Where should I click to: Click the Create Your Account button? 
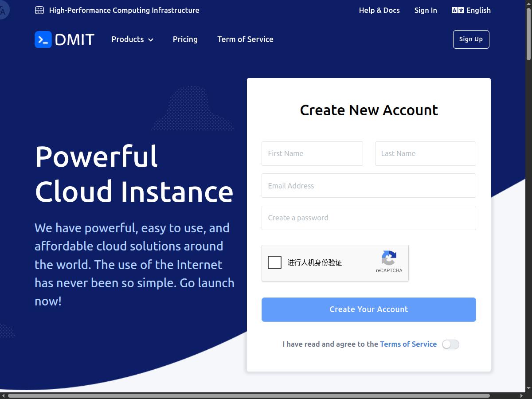[368, 309]
